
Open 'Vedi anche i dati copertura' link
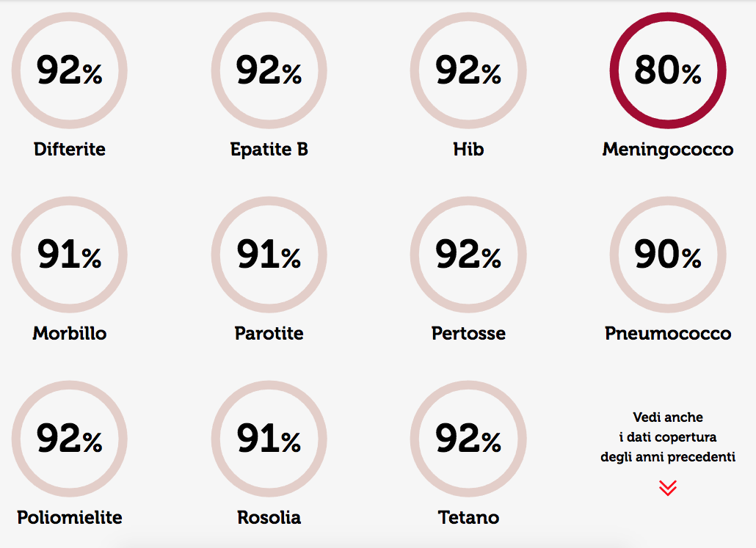(x=668, y=436)
